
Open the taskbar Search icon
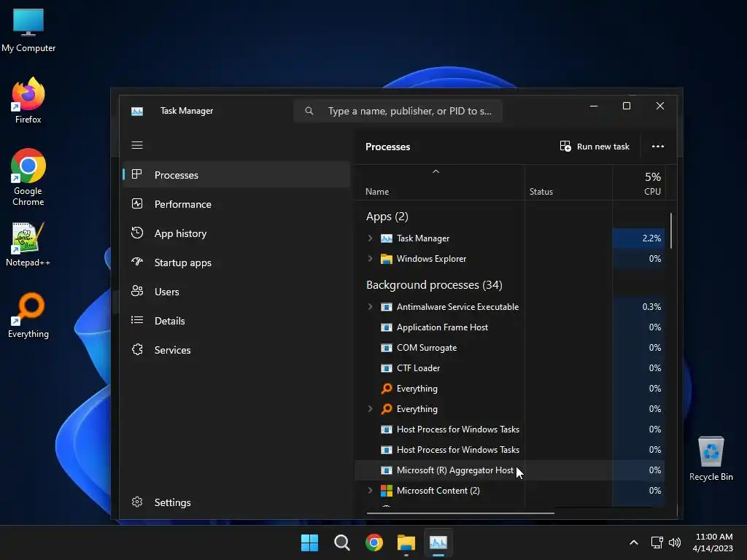341,542
